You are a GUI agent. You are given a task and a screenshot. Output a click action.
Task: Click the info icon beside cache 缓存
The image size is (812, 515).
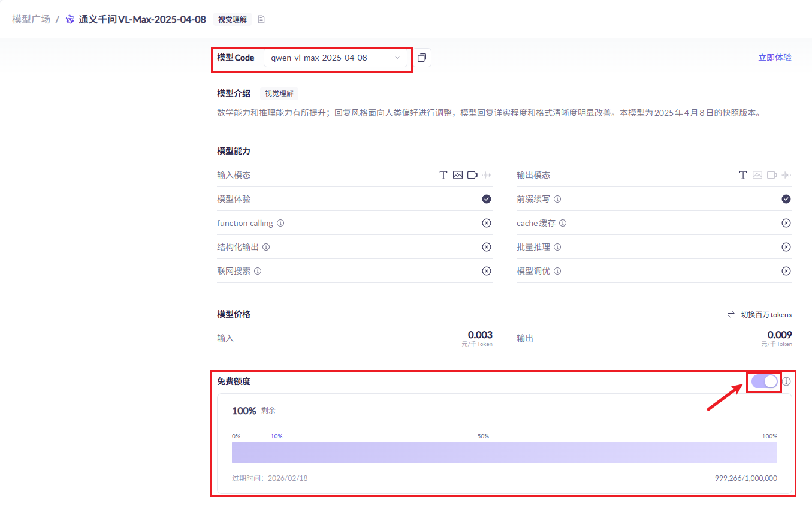(563, 223)
